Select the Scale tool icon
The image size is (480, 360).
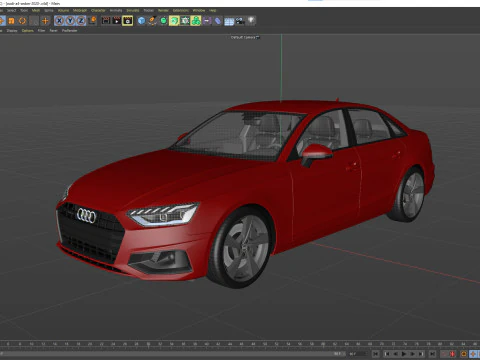point(11,21)
